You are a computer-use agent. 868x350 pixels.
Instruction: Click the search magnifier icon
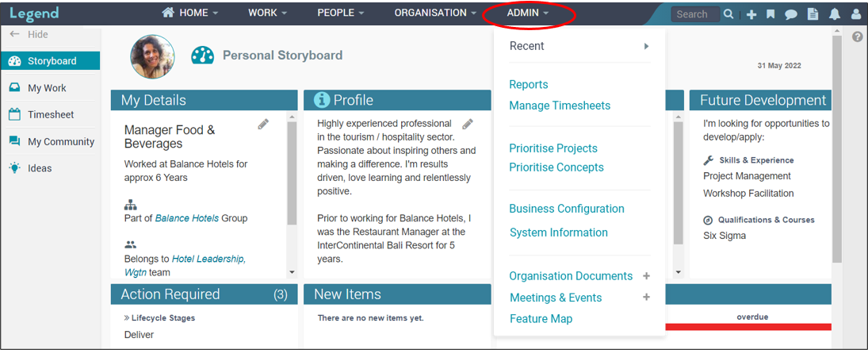click(728, 14)
